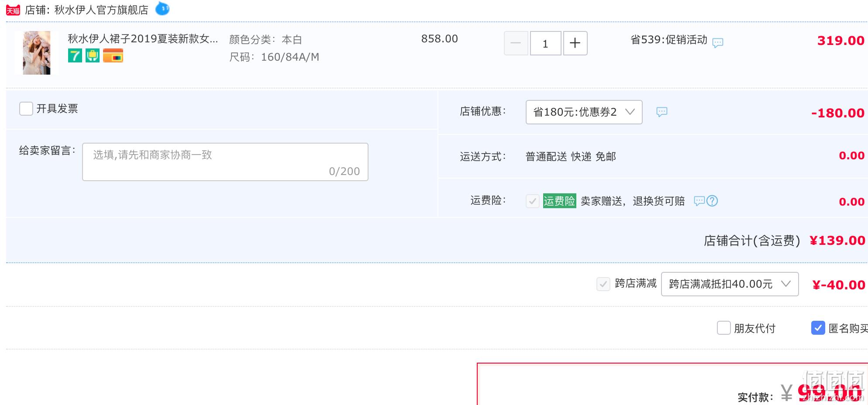Open the 省180元:优惠券2 coupon dropdown
The width and height of the screenshot is (868, 405).
pos(584,112)
